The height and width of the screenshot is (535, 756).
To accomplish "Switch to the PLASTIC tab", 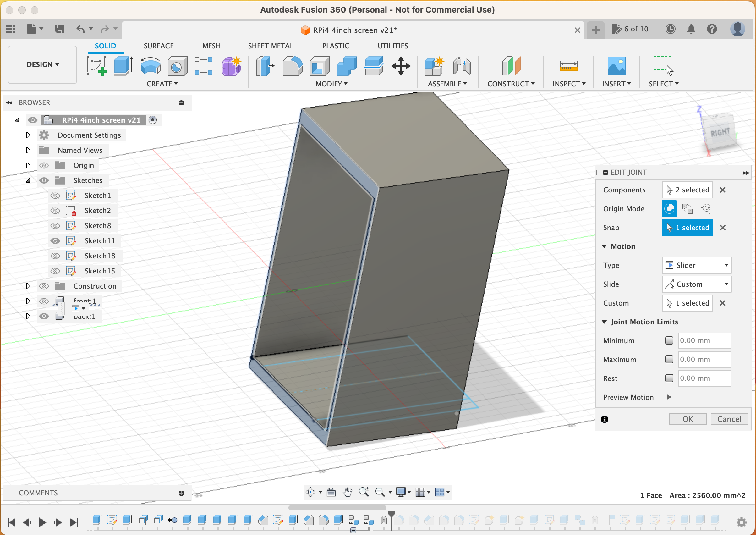I will pyautogui.click(x=336, y=46).
